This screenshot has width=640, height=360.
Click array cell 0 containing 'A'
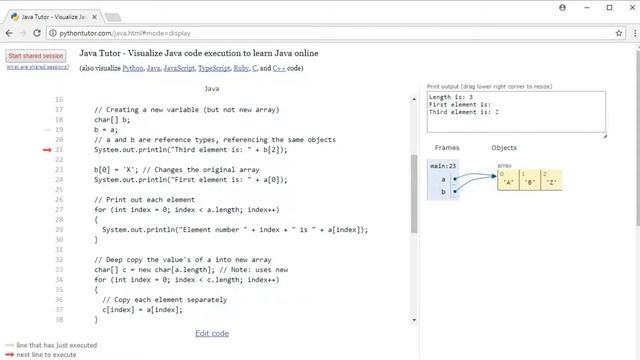click(x=508, y=180)
